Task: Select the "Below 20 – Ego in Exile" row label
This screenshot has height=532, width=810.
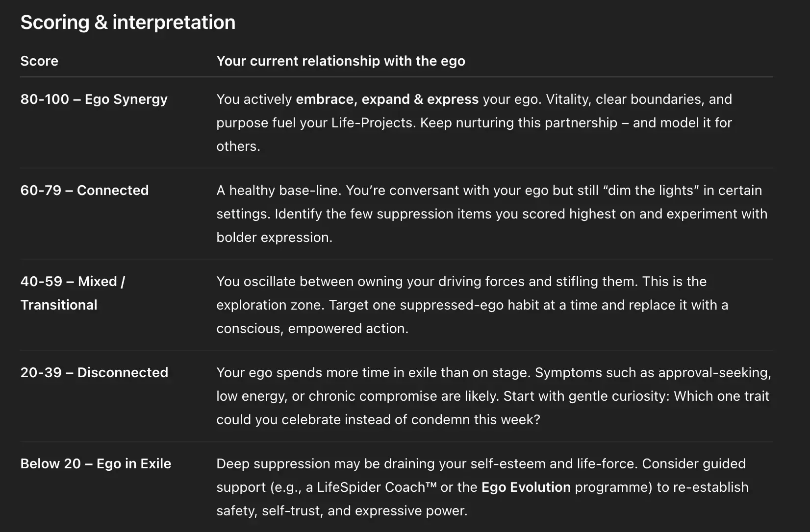Action: [96, 464]
